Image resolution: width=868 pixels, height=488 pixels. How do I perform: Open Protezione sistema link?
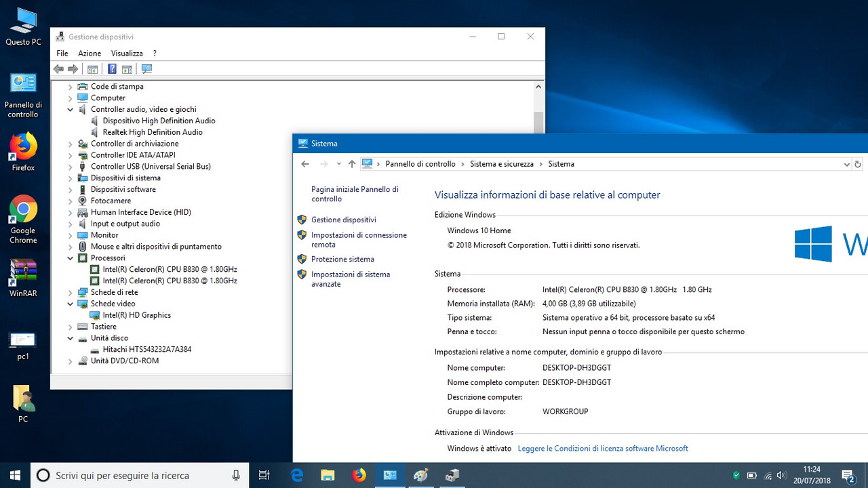tap(342, 259)
